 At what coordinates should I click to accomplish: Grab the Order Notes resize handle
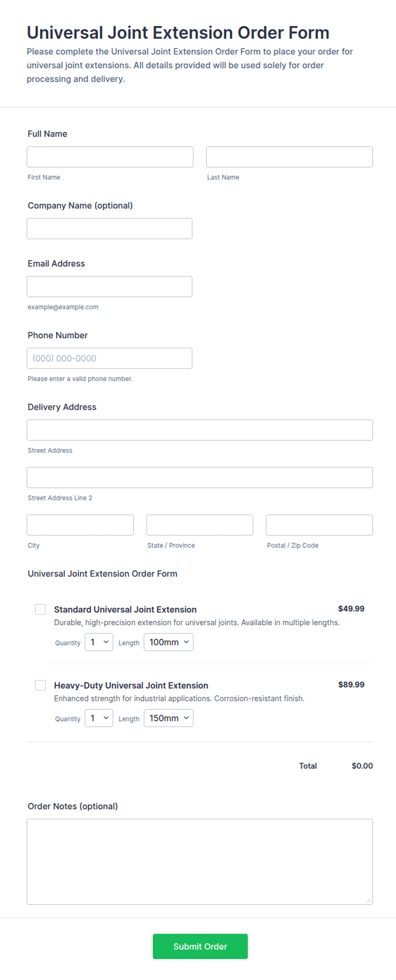click(x=369, y=900)
